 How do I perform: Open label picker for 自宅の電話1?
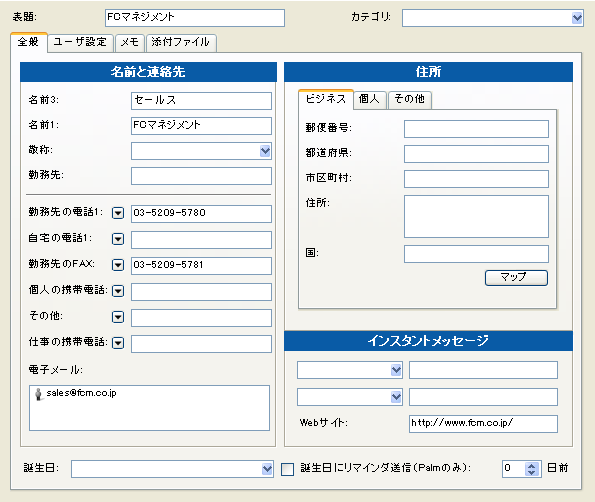[118, 239]
